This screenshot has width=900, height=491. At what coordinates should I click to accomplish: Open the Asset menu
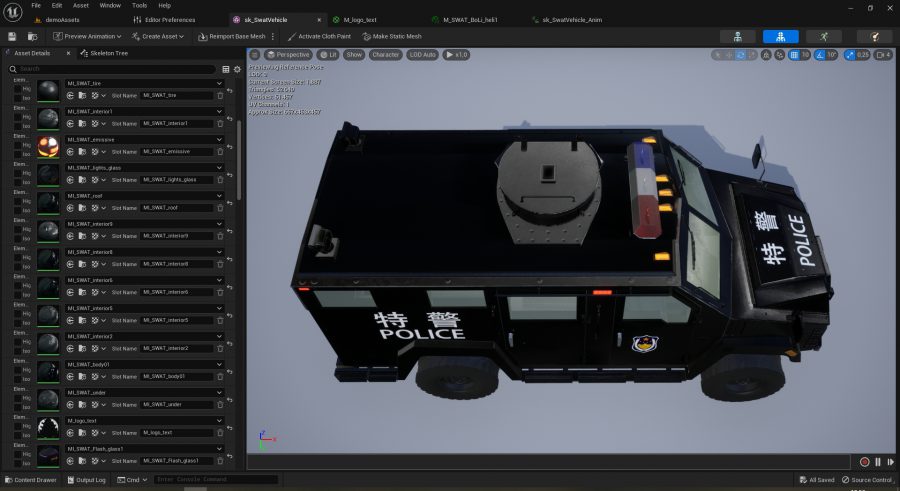click(x=81, y=5)
